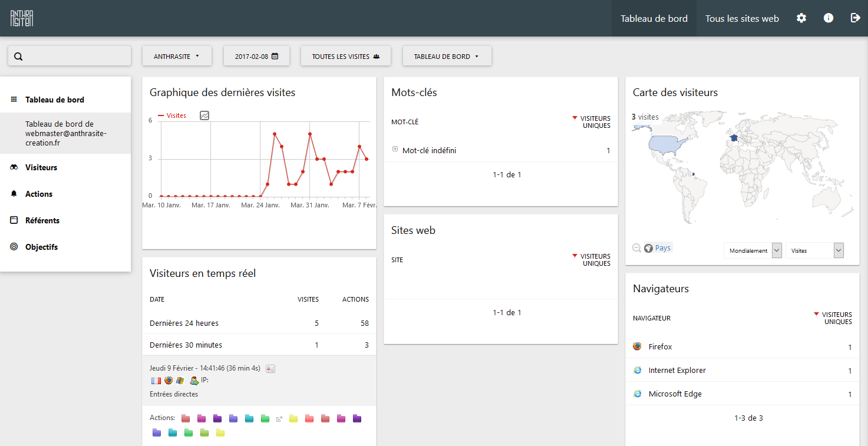Click the Internet Explorer icon in Navigateurs list
The height and width of the screenshot is (446, 868).
pos(637,371)
